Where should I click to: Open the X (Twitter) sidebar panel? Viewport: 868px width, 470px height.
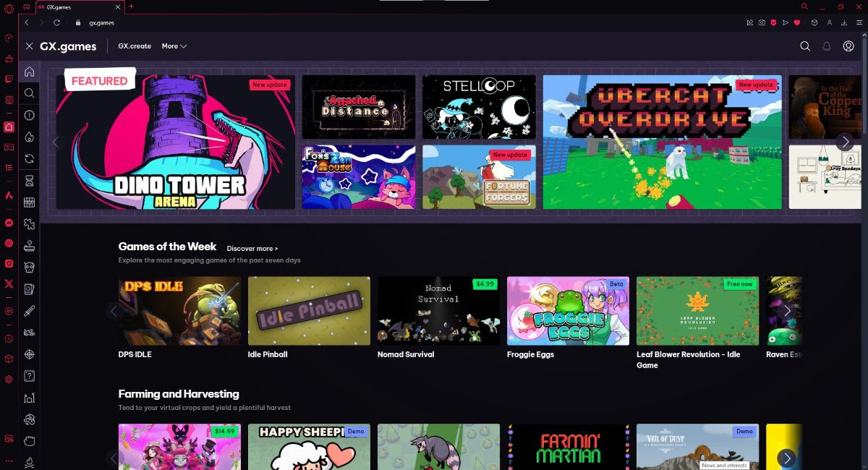coord(9,284)
